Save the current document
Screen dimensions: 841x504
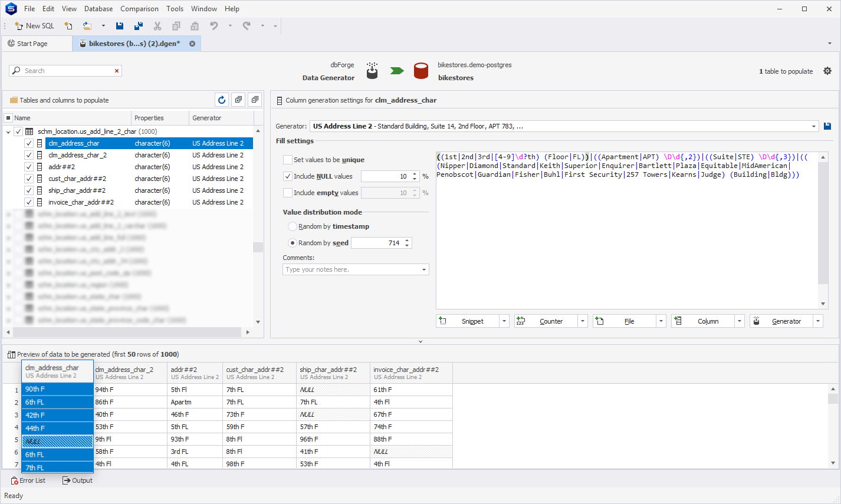coord(120,26)
